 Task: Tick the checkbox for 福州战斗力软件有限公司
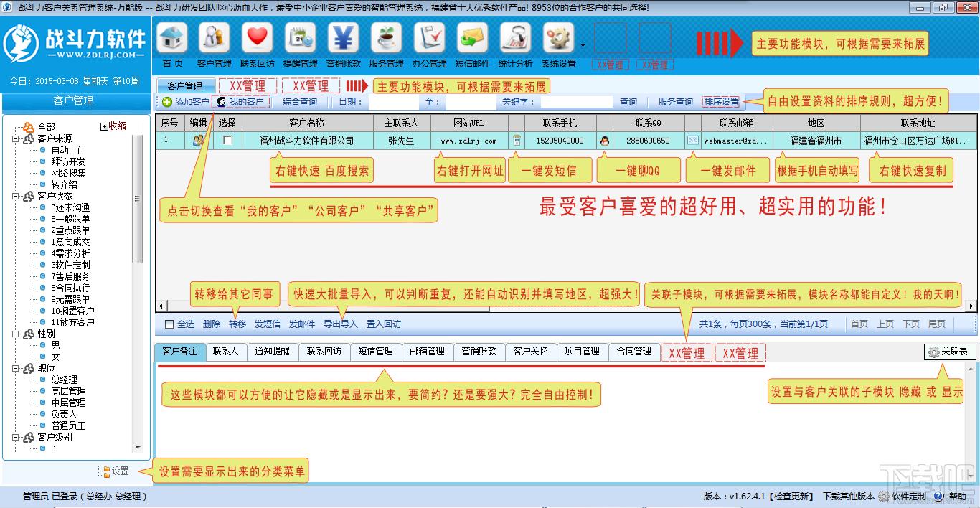227,141
